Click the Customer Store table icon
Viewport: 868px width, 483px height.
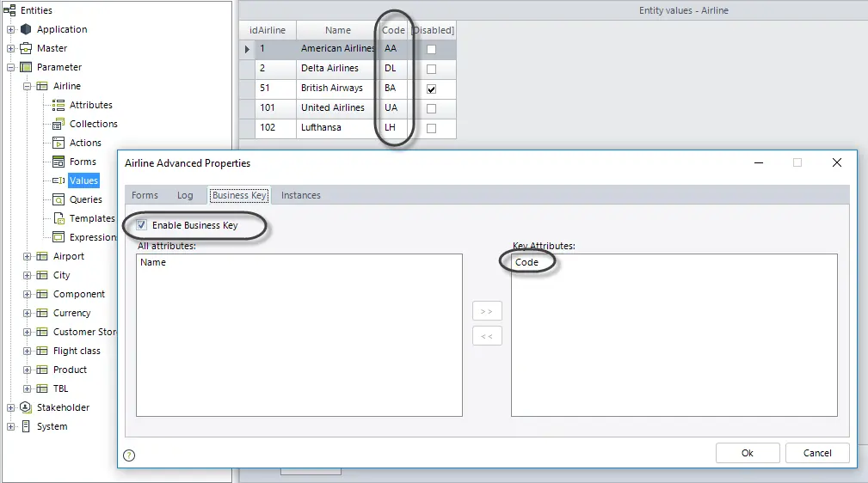pos(42,332)
